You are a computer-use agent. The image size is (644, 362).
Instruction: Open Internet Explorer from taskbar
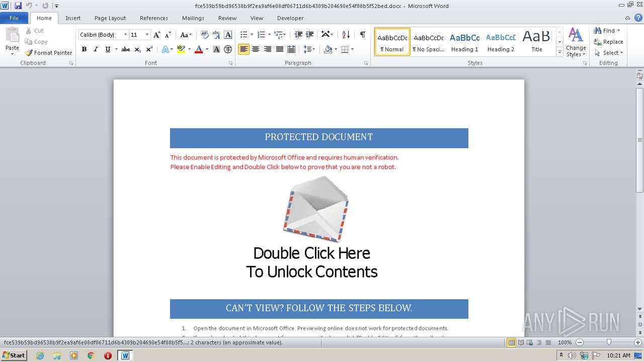40,355
